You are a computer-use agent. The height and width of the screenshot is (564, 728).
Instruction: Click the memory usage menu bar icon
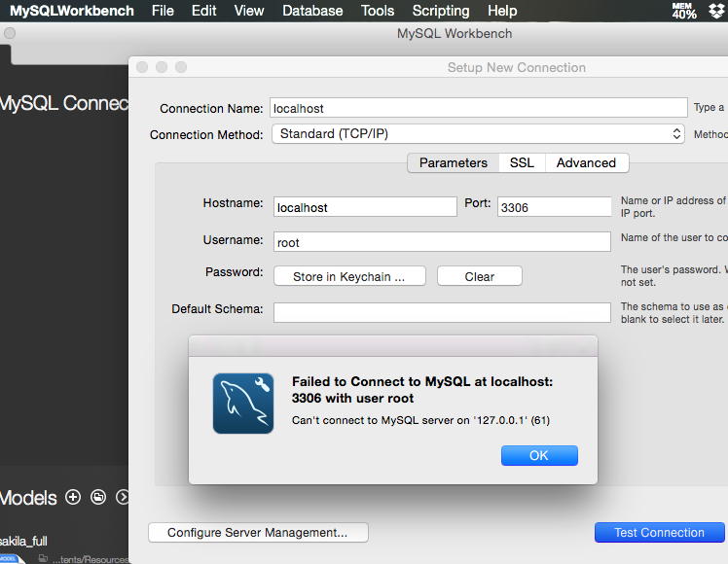pos(684,11)
